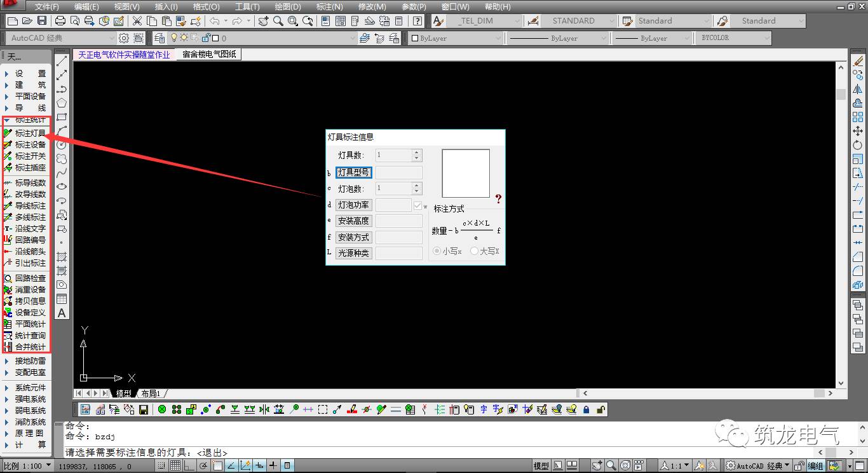This screenshot has width=868, height=473.
Task: Expand the 设置 menu group
Action: [25, 74]
